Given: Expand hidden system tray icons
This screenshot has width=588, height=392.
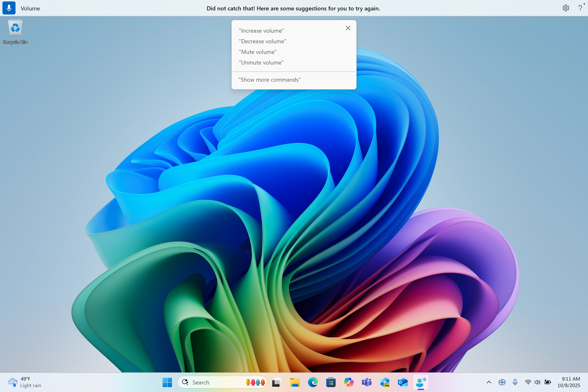Looking at the screenshot, I should click(489, 382).
